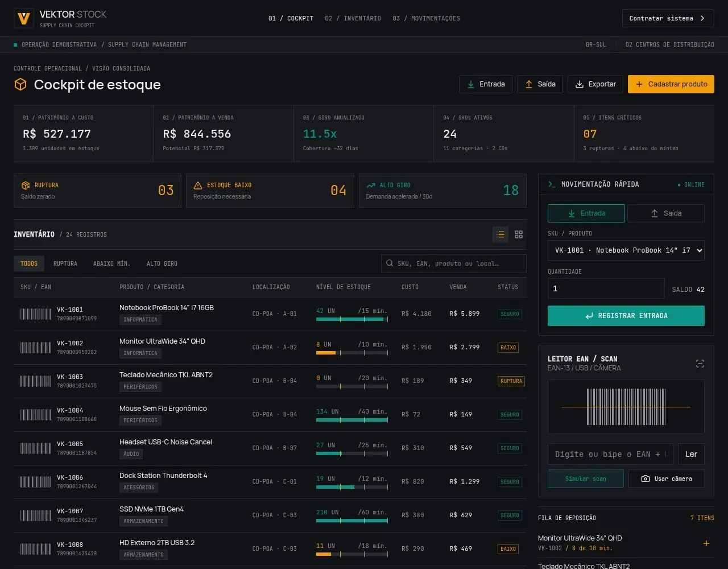Image resolution: width=728 pixels, height=569 pixels.
Task: Click the Saída button in page header
Action: click(x=540, y=84)
